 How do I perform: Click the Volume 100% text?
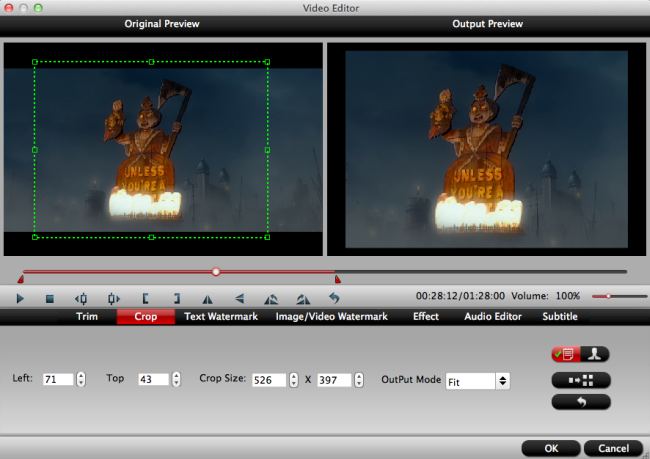click(546, 296)
